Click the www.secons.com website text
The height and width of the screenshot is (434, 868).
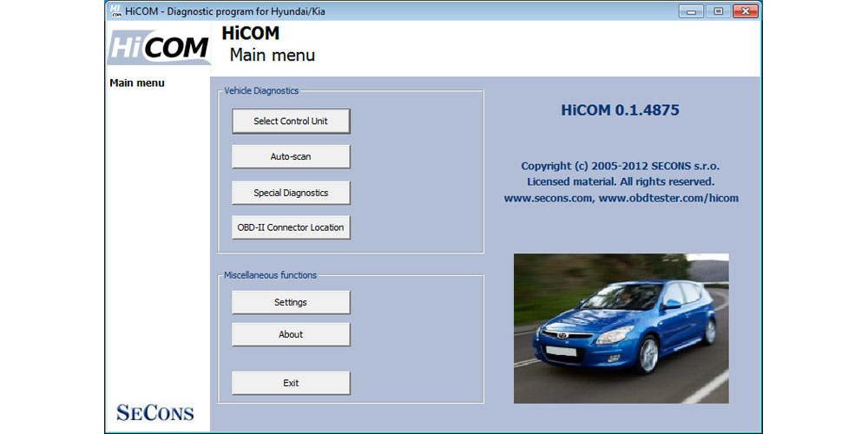click(x=549, y=198)
